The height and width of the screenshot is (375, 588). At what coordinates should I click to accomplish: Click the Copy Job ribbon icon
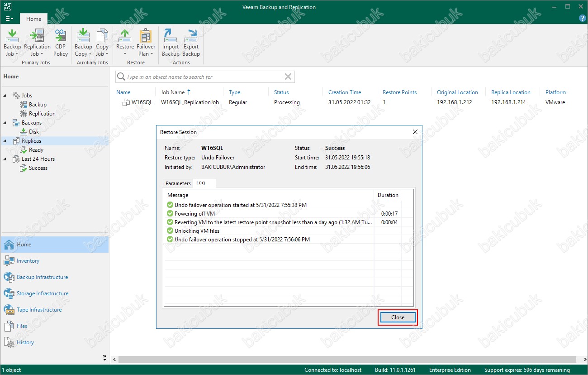click(102, 43)
